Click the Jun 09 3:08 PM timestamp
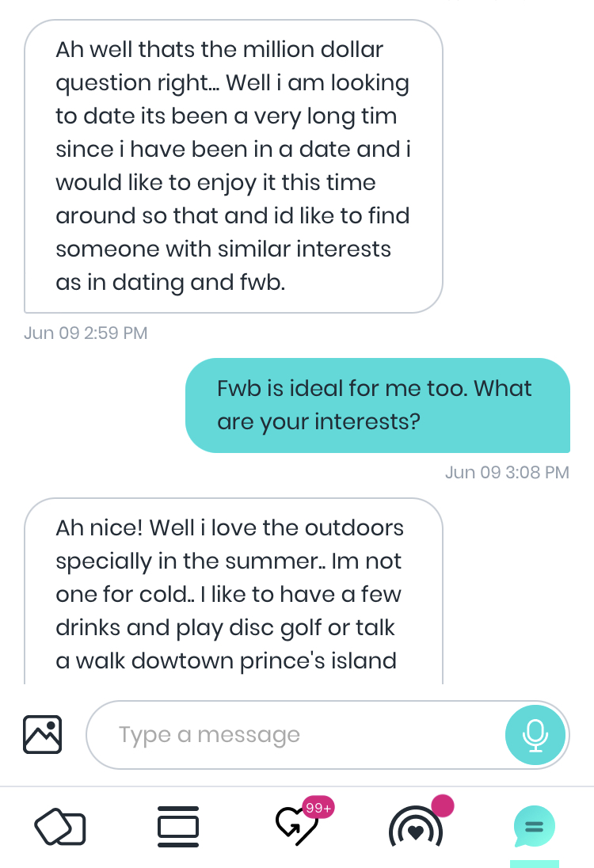Image resolution: width=594 pixels, height=868 pixels. [507, 472]
